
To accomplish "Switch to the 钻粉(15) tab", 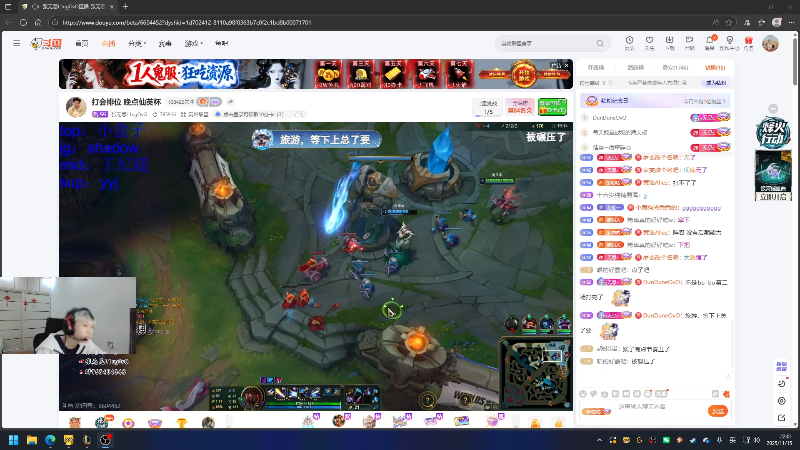I will [715, 67].
